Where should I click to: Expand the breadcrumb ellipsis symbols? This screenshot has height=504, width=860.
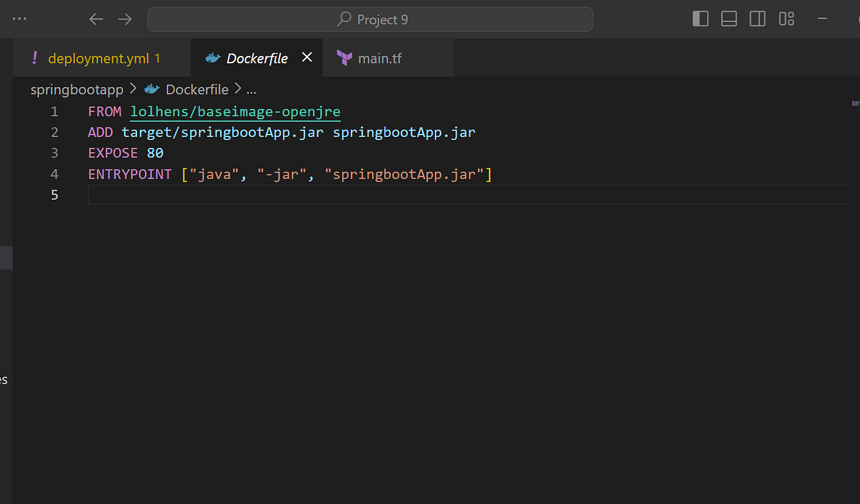[251, 90]
